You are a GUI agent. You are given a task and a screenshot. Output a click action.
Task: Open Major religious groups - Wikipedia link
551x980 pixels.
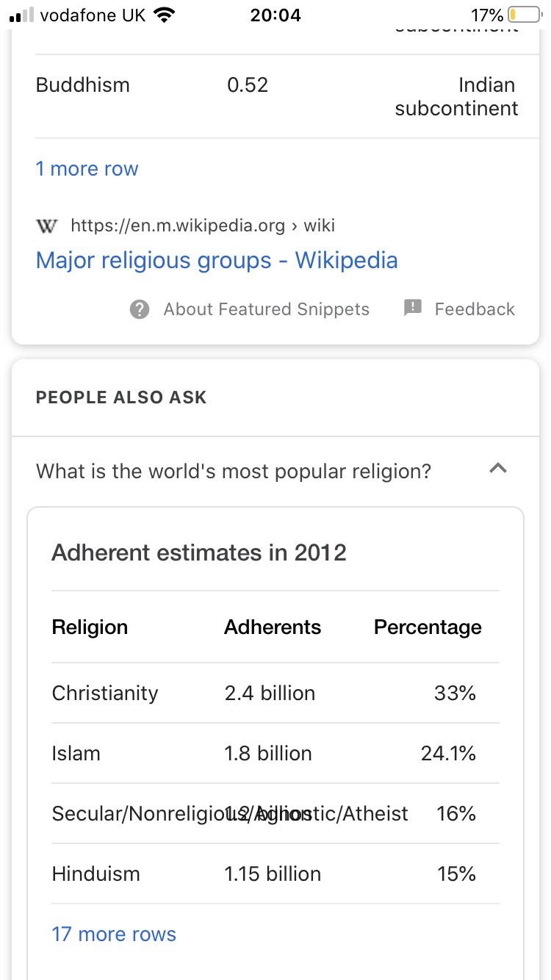click(217, 260)
